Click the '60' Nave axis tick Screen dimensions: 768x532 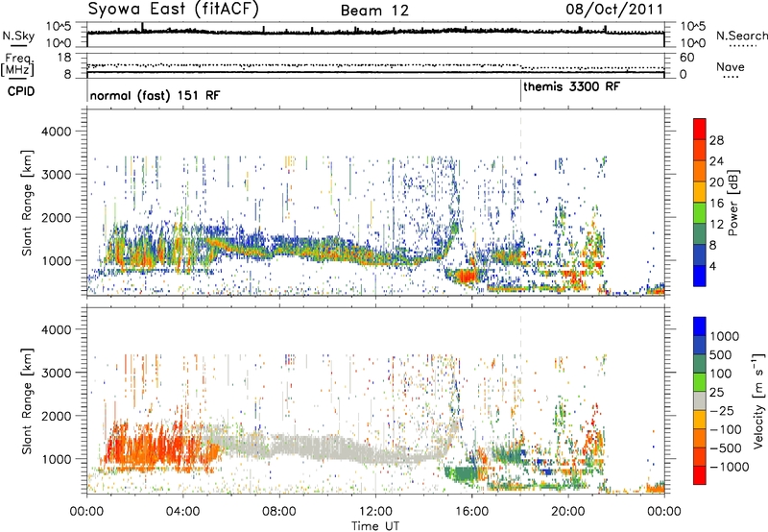click(686, 58)
